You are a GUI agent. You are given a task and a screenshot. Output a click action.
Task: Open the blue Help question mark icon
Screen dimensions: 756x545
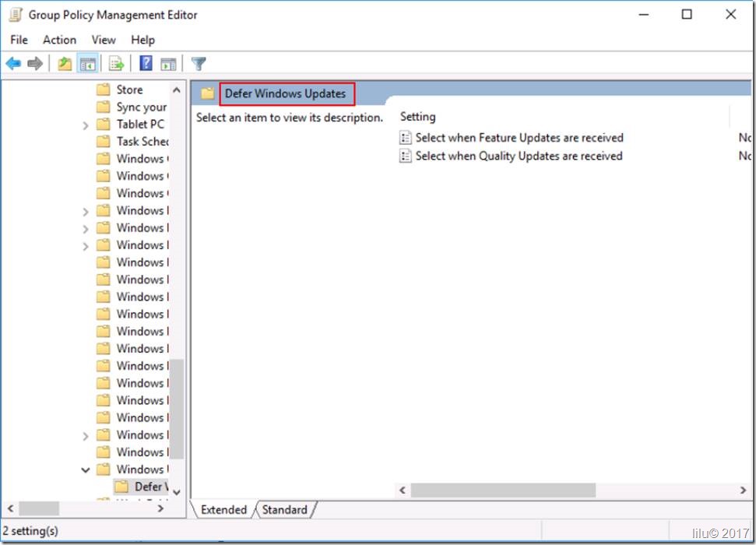pos(146,63)
